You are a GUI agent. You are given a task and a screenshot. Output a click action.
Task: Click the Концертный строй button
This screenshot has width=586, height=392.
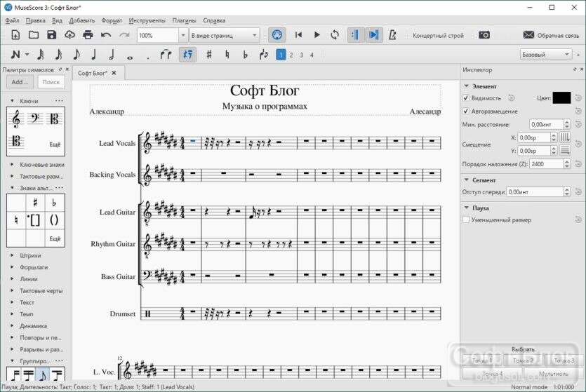pos(438,35)
